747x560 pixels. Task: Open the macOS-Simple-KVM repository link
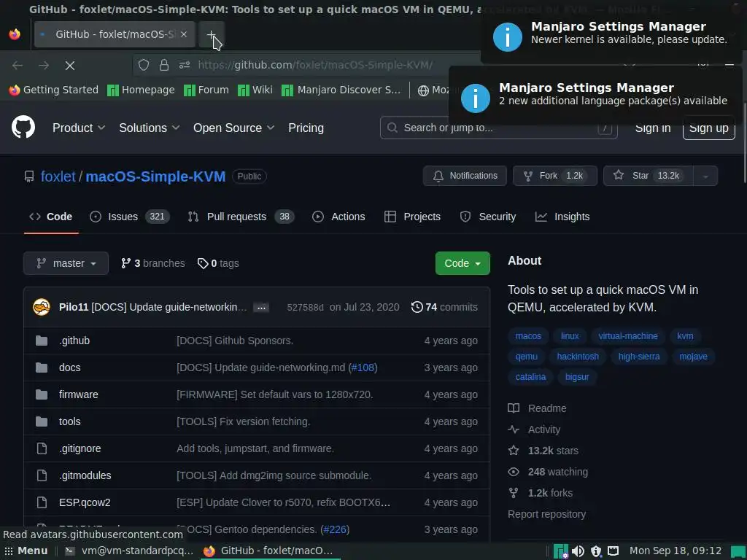tap(155, 176)
